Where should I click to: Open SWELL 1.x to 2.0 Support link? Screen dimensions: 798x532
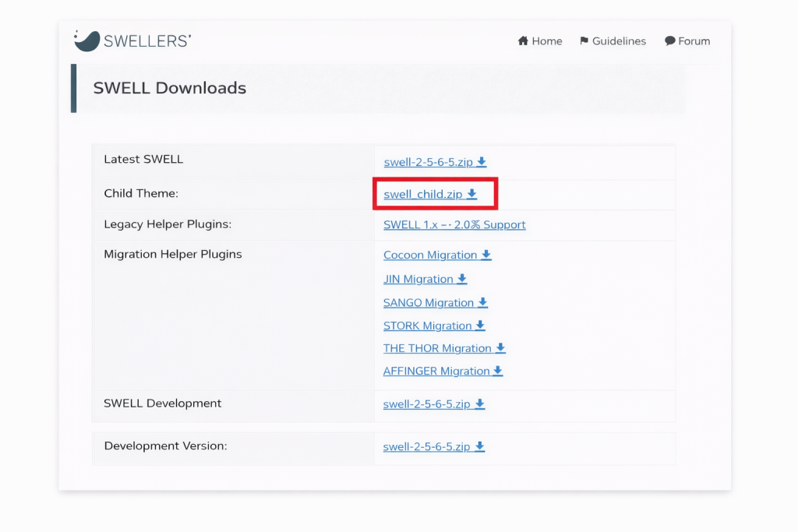(x=454, y=224)
